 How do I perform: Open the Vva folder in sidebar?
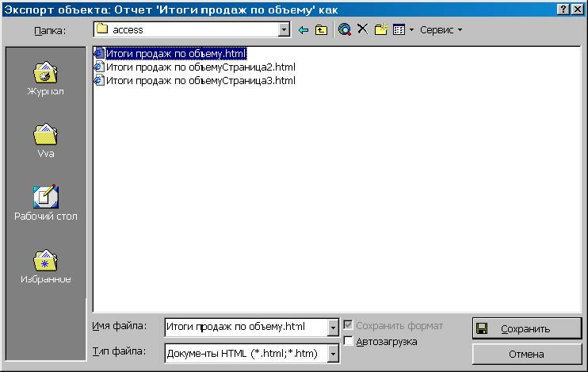coord(46,140)
